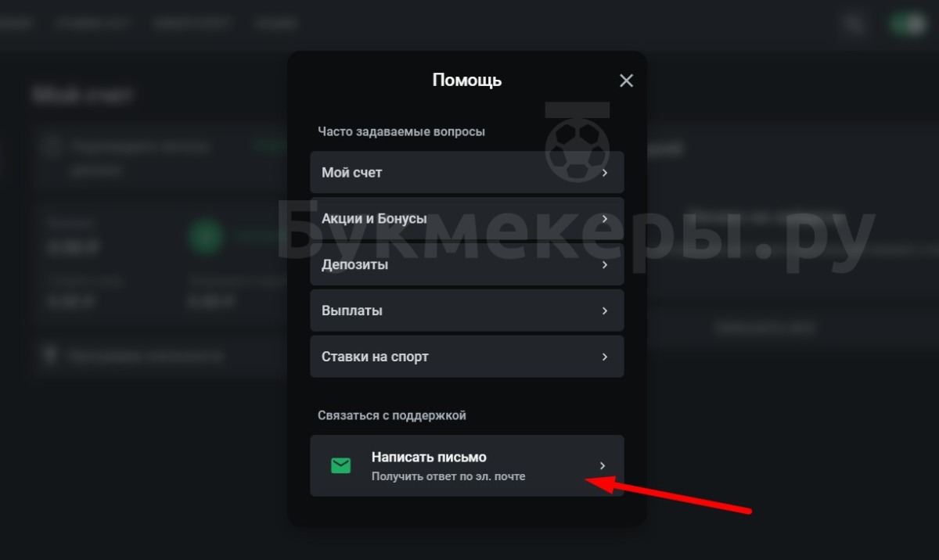Click the chevron beside Выплаты
939x560 pixels.
click(x=605, y=311)
